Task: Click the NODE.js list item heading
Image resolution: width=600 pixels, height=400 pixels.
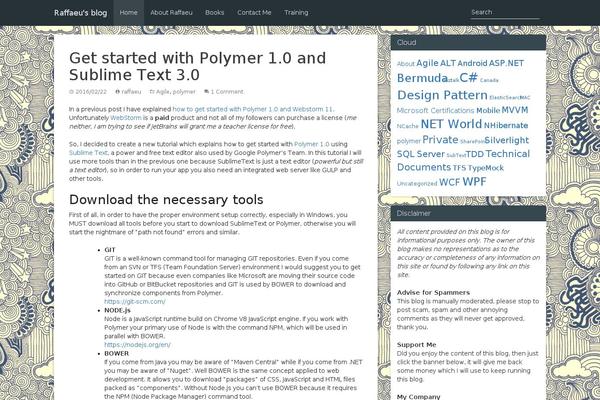Action: pos(117,310)
